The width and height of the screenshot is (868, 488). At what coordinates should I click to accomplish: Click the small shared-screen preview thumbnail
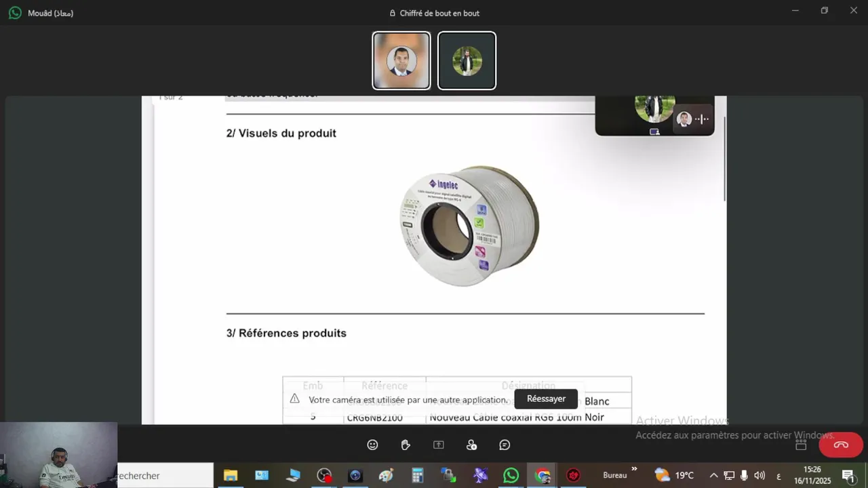pyautogui.click(x=654, y=116)
